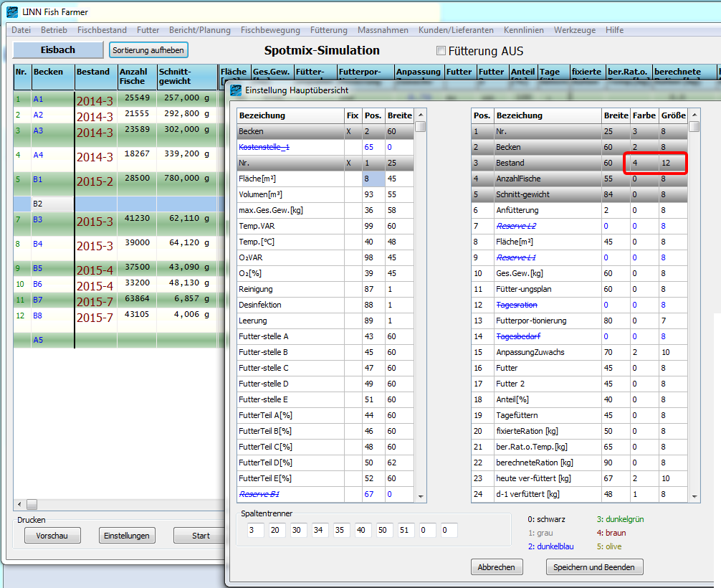The height and width of the screenshot is (588, 721).
Task: Open the Futter menu
Action: pyautogui.click(x=148, y=30)
